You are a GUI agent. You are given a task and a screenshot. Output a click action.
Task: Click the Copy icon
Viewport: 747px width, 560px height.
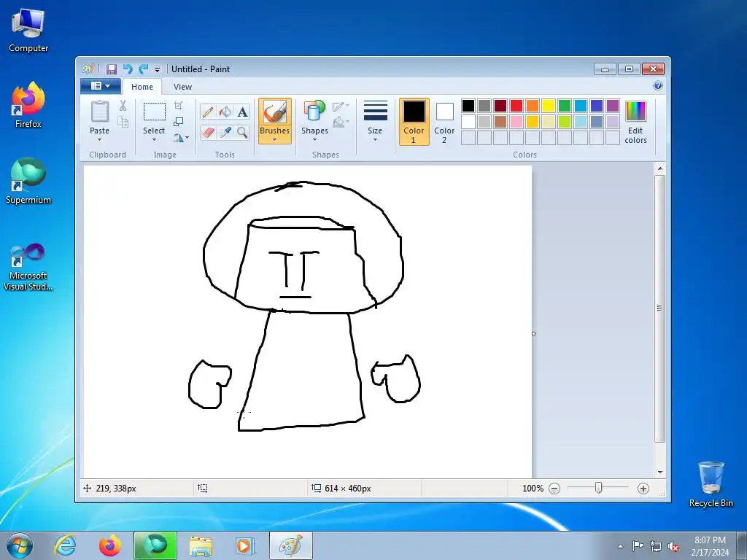[x=123, y=122]
